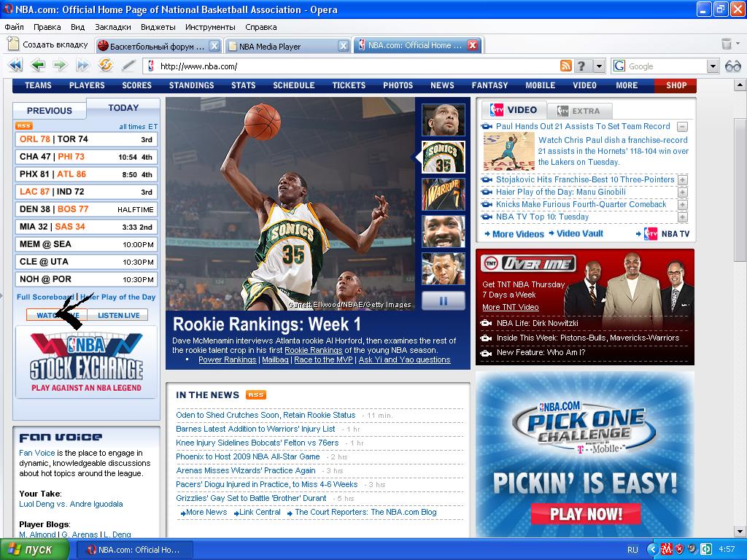Collapse the Paul Hands Out 21 Assists video
This screenshot has height=560, width=747.
(682, 127)
